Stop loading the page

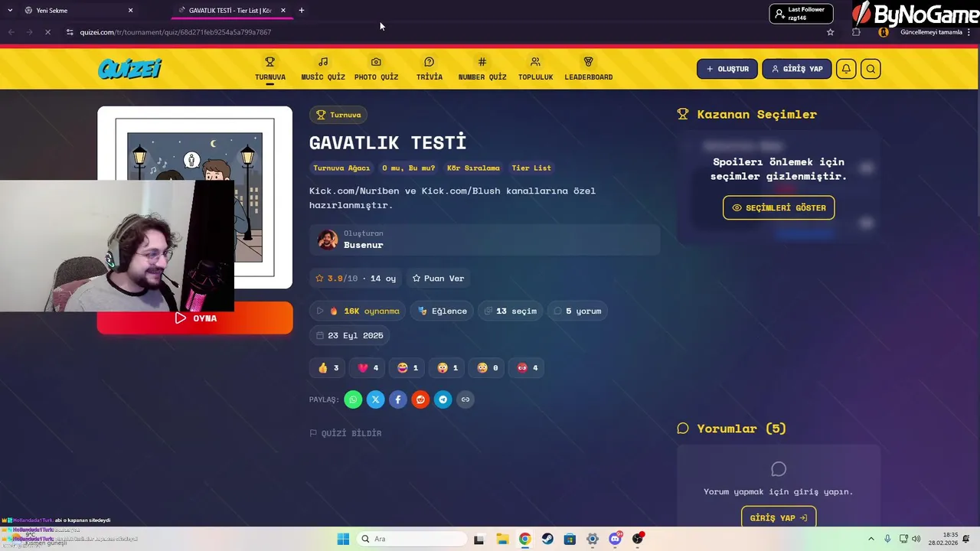(x=47, y=32)
